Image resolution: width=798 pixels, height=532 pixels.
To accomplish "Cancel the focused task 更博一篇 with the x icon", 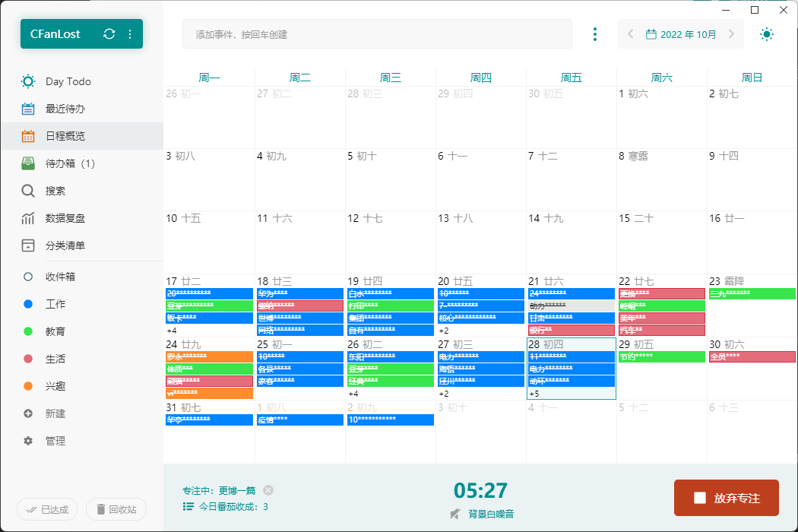I will 268,490.
